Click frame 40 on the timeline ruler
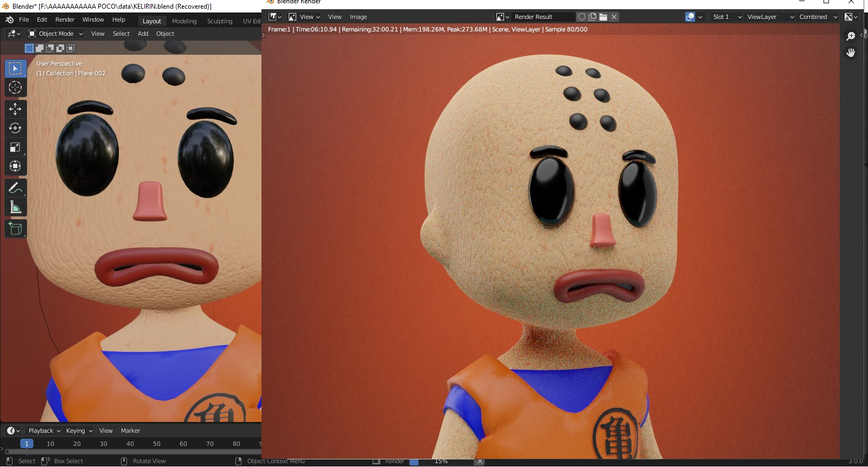Viewport: 868px width, 467px height. coord(130,444)
